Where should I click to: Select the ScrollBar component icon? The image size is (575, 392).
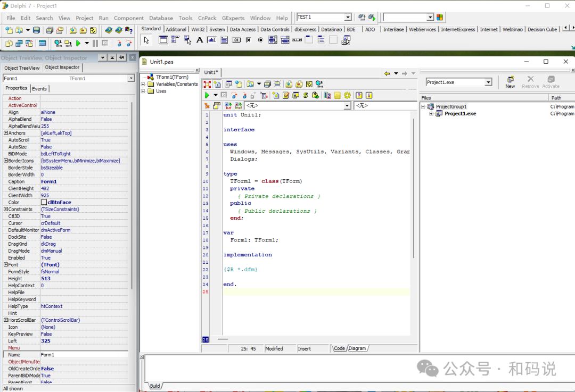(x=297, y=40)
